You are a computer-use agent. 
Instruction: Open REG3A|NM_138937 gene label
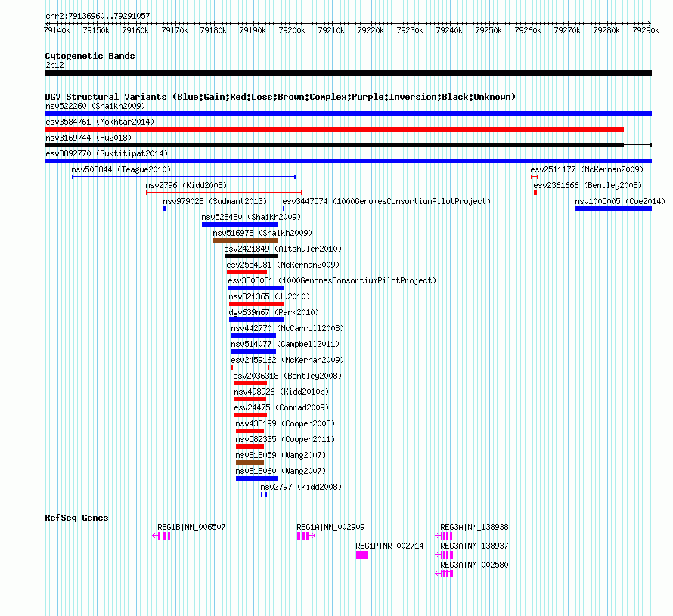click(x=474, y=546)
